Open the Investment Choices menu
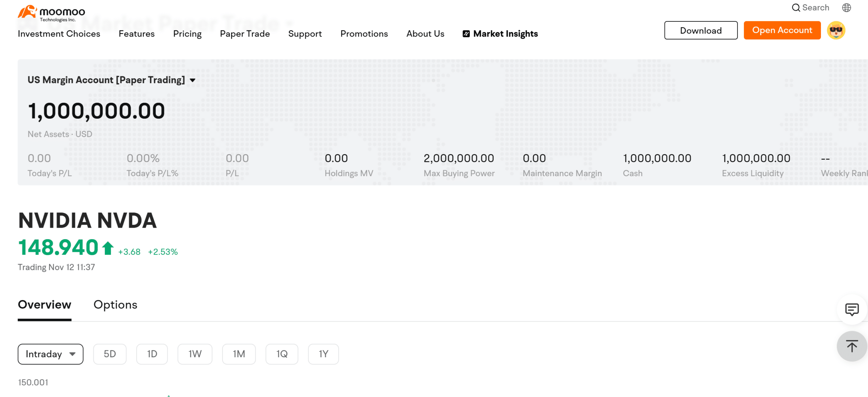Screen dimensions: 868x397 pos(59,34)
